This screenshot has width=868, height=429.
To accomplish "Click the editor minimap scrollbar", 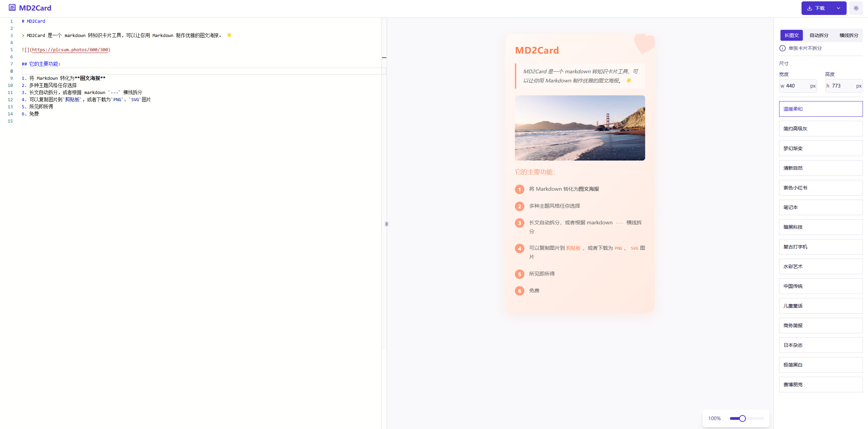I will pos(384,183).
